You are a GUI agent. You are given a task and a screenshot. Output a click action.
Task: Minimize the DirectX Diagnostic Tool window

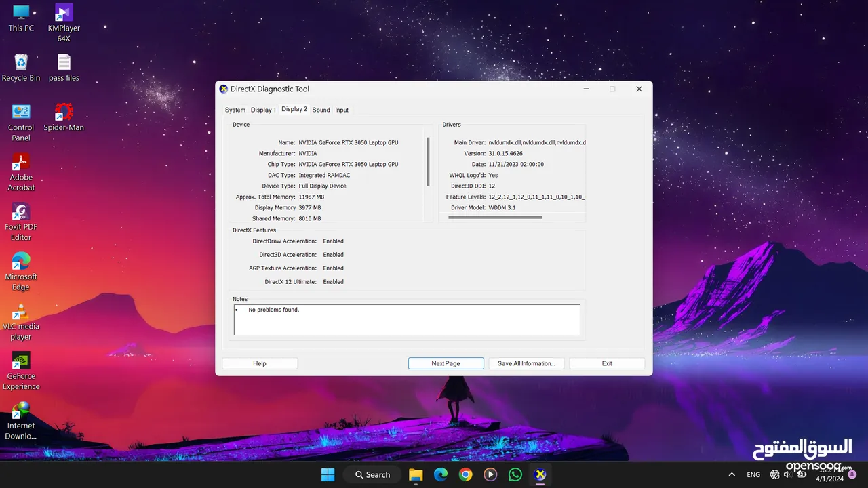pos(587,89)
